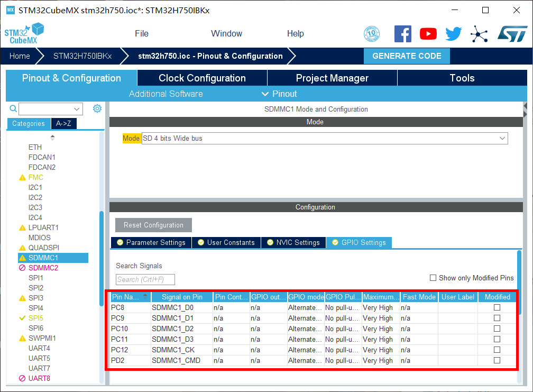Screen dimensions: 533x392
Task: Check the Modified box for PC8
Action: point(497,307)
